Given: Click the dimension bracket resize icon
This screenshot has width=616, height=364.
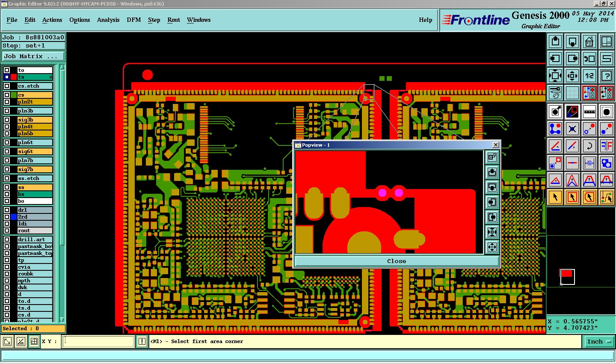Looking at the screenshot, I should (x=589, y=163).
